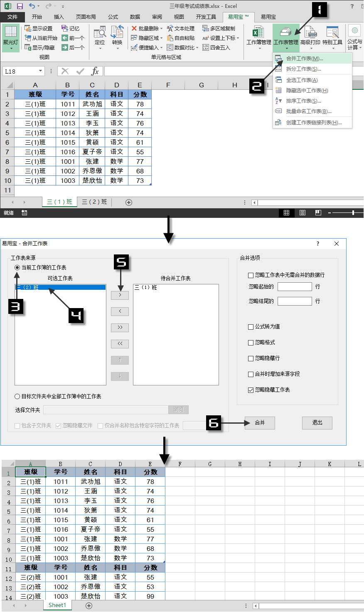Open the 转换 convert tool

[117, 37]
